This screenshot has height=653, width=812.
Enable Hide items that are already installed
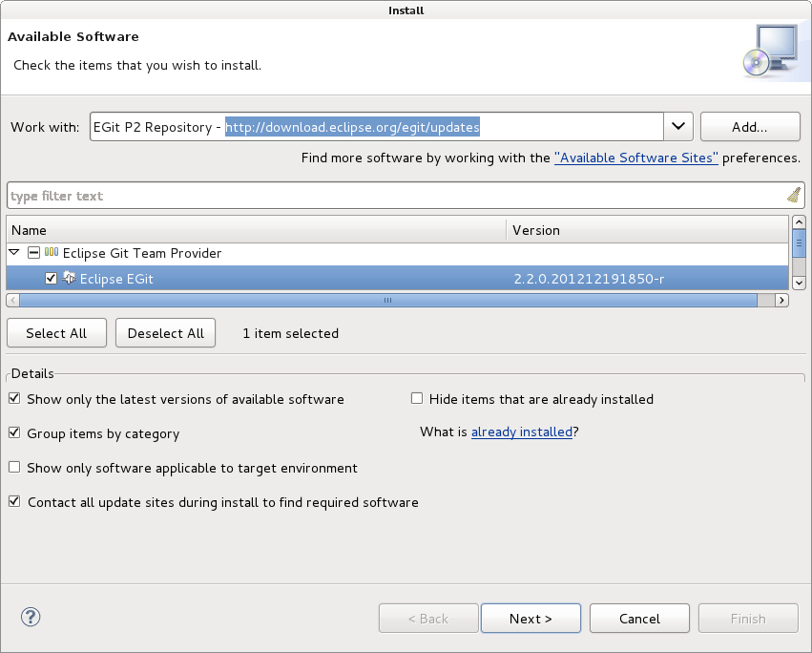pos(417,398)
